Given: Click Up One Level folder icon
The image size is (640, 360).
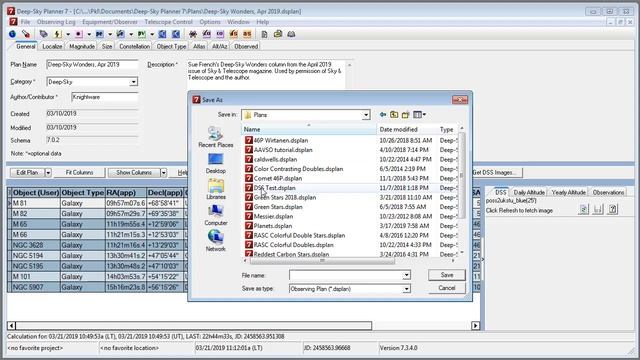Looking at the screenshot, I should [x=394, y=115].
